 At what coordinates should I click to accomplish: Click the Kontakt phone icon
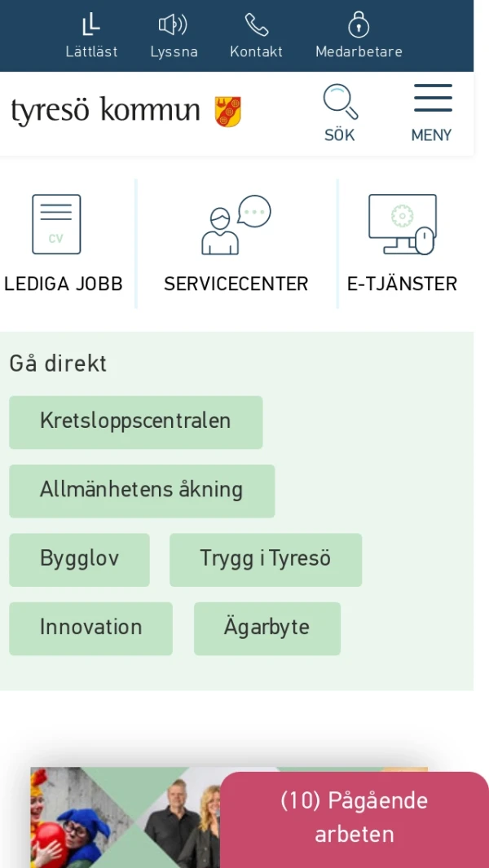256,27
